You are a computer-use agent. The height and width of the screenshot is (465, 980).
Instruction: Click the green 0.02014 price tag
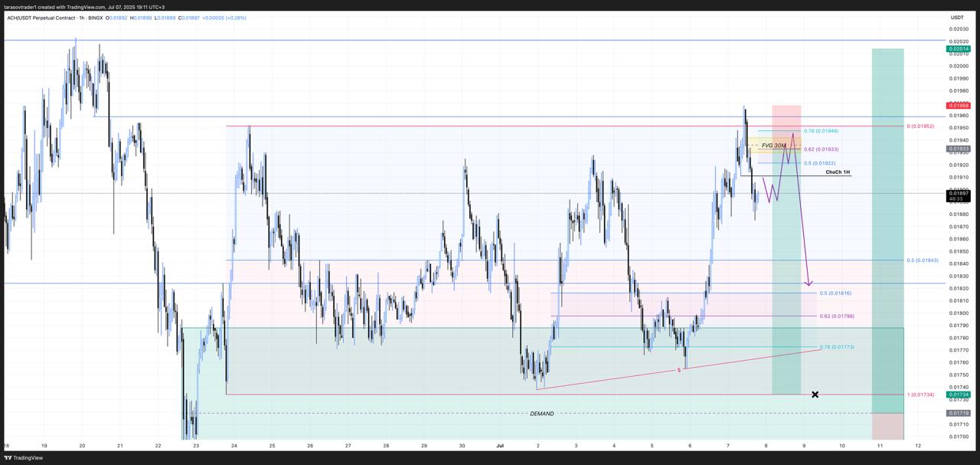(959, 49)
